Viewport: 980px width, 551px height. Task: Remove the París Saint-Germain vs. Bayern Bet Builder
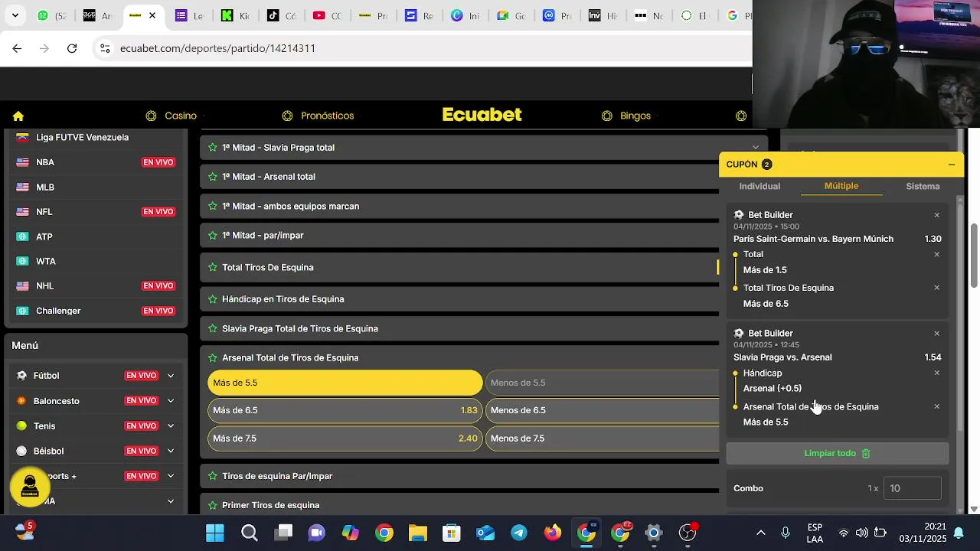[936, 216]
